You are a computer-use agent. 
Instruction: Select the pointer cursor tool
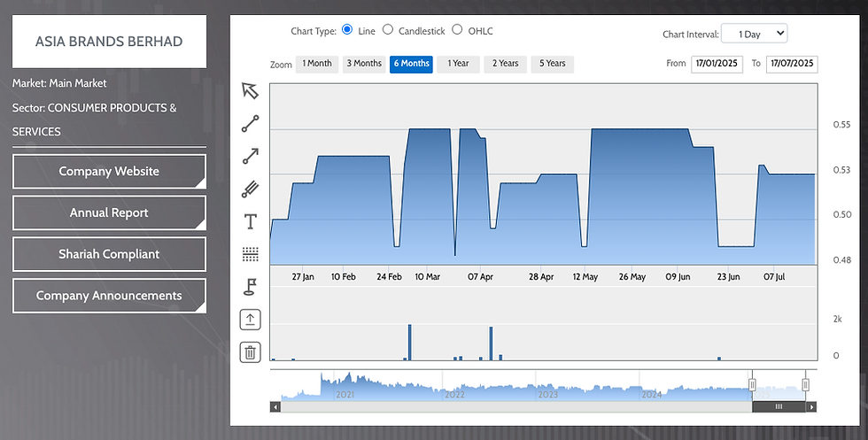point(250,91)
